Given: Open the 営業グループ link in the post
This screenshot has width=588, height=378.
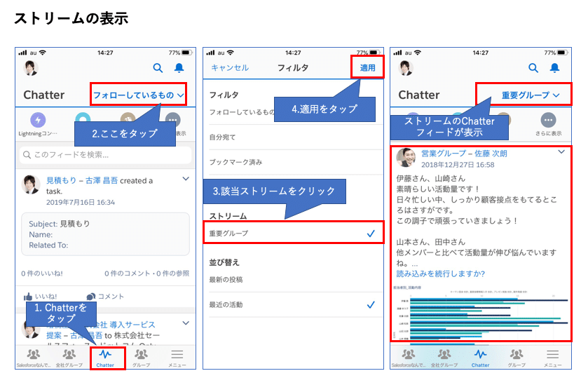Looking at the screenshot, I should (443, 154).
